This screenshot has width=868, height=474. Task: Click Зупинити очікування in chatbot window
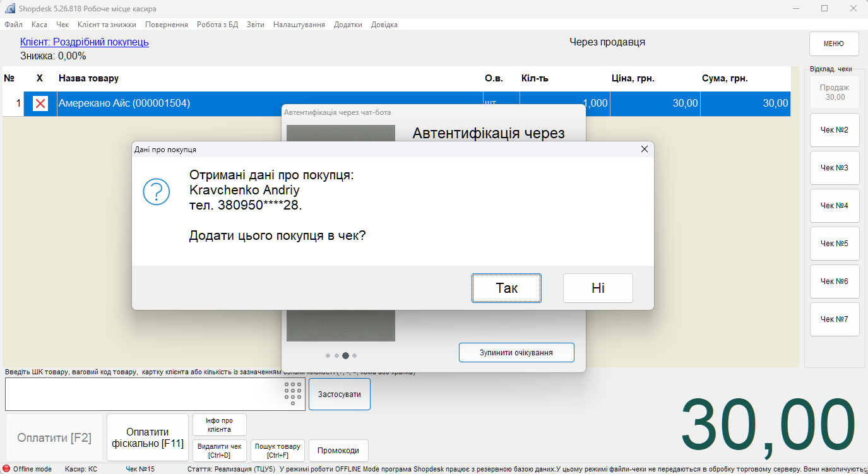tap(516, 352)
